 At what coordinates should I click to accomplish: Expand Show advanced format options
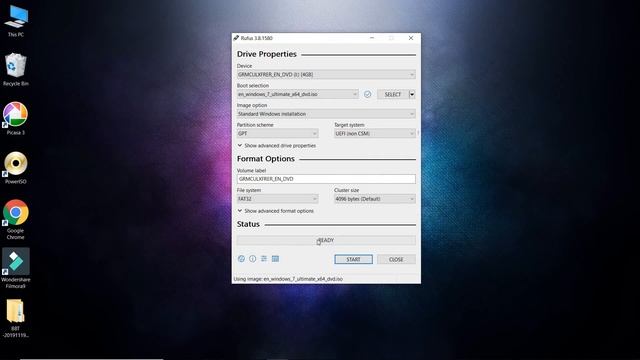click(x=276, y=211)
